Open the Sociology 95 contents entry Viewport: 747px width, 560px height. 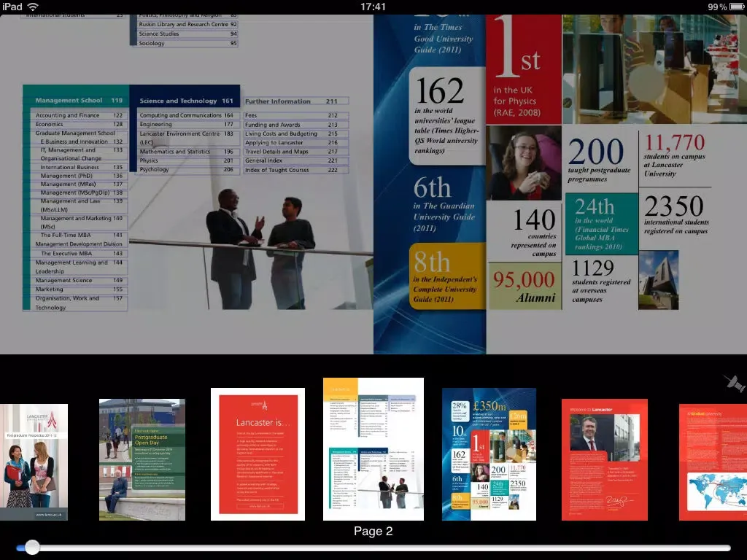(187, 43)
